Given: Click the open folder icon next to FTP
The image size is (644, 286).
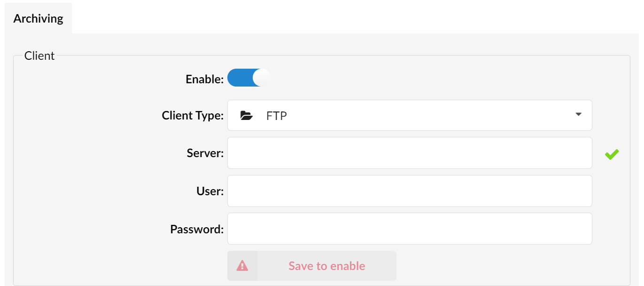Looking at the screenshot, I should point(246,115).
